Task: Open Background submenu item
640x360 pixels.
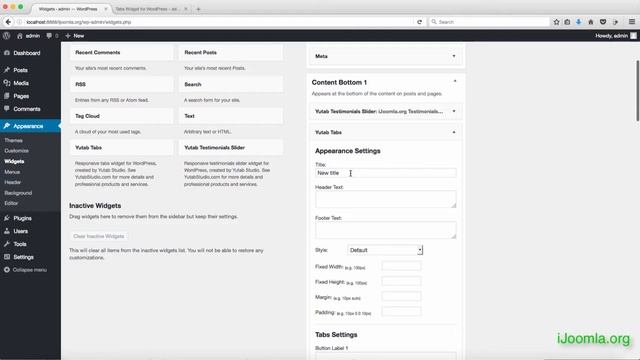Action: pos(18,193)
